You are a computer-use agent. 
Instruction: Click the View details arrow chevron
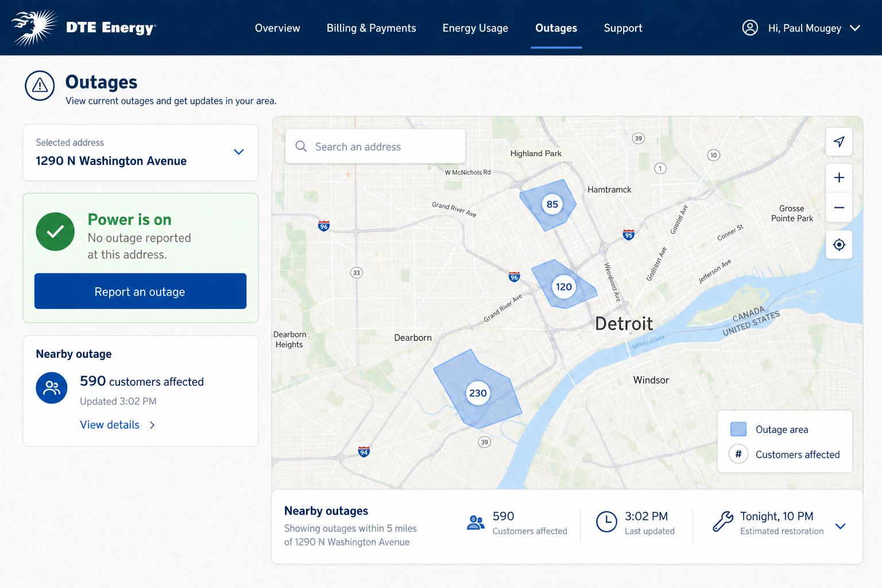coord(152,425)
